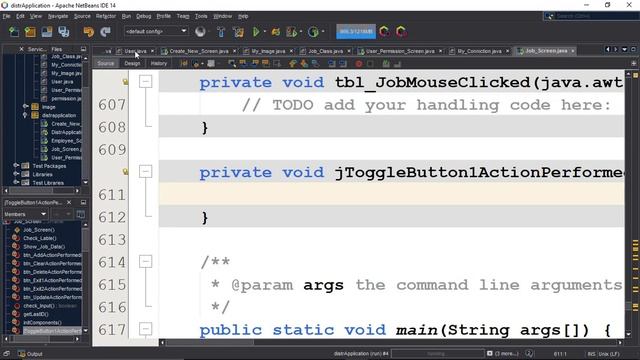Click the Apply Code Changes icon
Viewport: 640px width, 360px height.
276,31
